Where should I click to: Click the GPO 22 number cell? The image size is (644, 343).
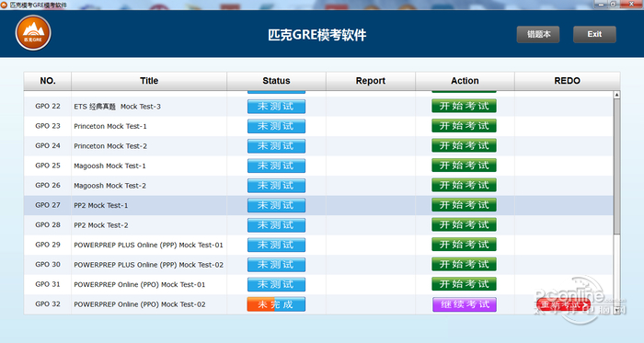48,107
